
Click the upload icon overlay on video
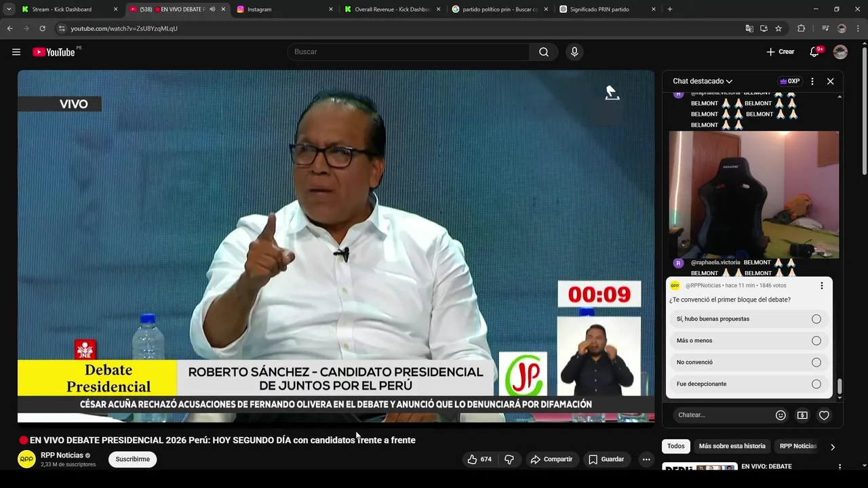coord(612,93)
